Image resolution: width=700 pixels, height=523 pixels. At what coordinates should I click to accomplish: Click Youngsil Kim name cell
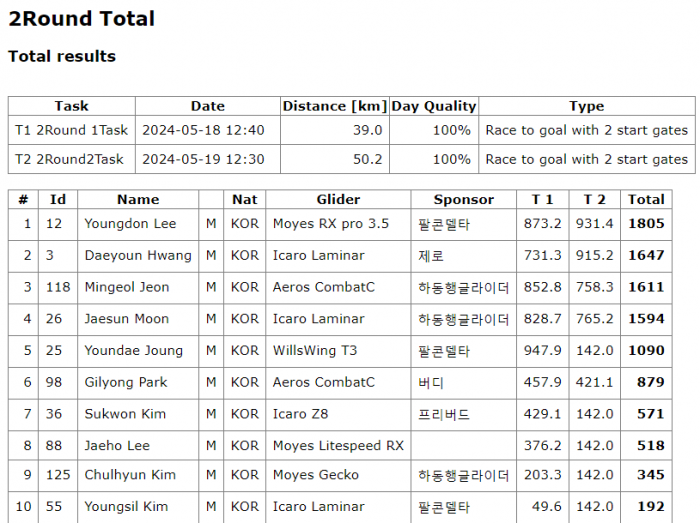click(126, 507)
